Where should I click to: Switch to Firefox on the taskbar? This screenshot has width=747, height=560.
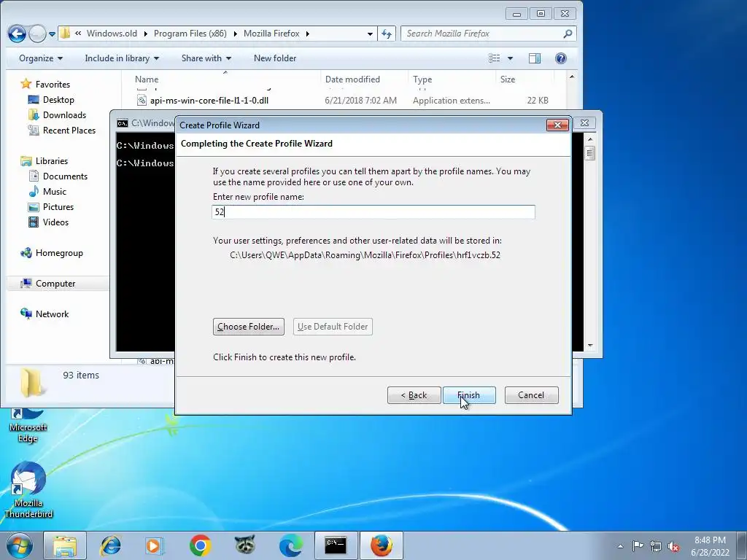(382, 545)
